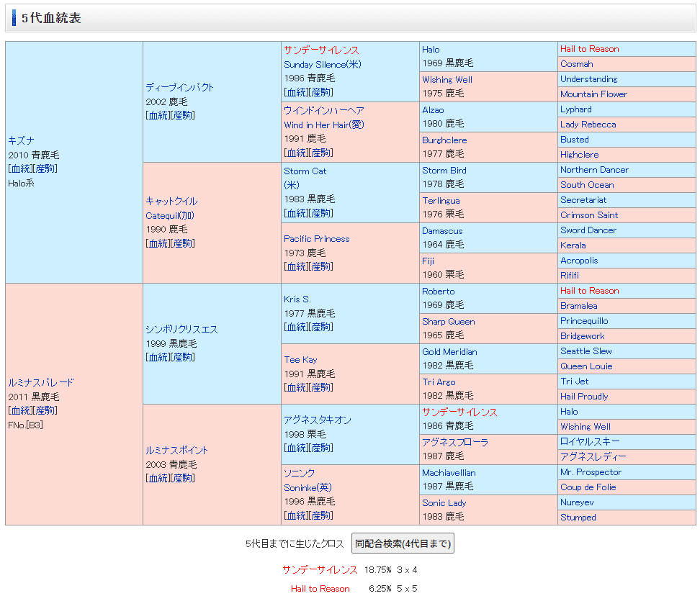Open the Roberto link
Screen dimensions: 700x596
439,292
